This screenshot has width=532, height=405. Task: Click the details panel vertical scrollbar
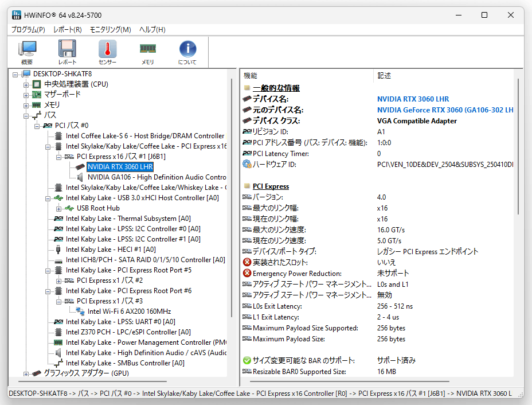pos(518,146)
